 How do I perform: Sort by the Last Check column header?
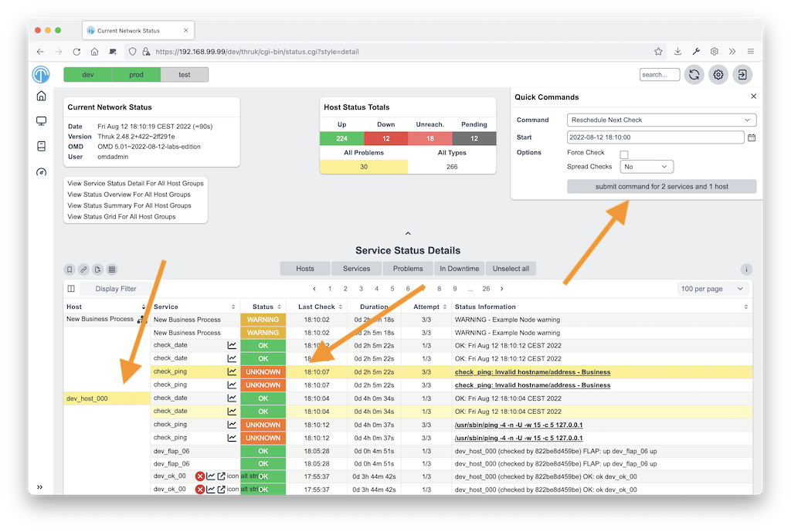click(317, 307)
